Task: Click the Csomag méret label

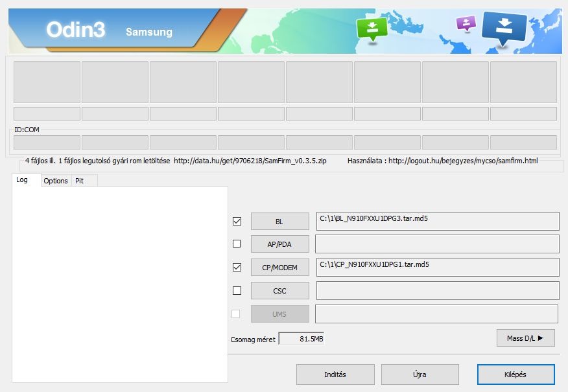Action: (x=253, y=340)
